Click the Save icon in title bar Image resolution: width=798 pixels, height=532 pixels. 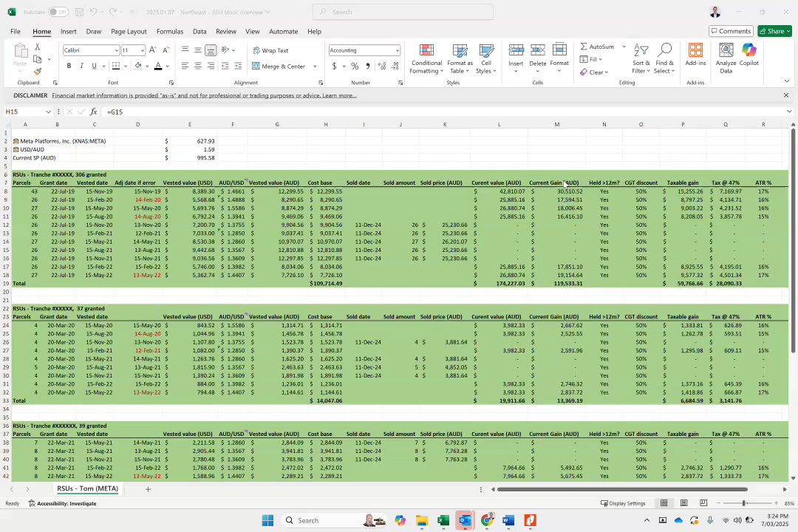(x=79, y=12)
